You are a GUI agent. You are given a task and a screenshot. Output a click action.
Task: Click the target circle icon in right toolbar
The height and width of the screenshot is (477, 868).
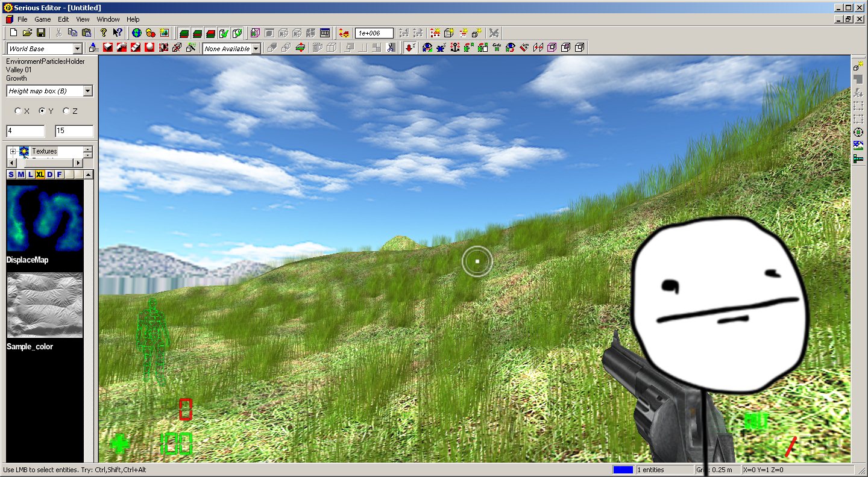(x=858, y=132)
